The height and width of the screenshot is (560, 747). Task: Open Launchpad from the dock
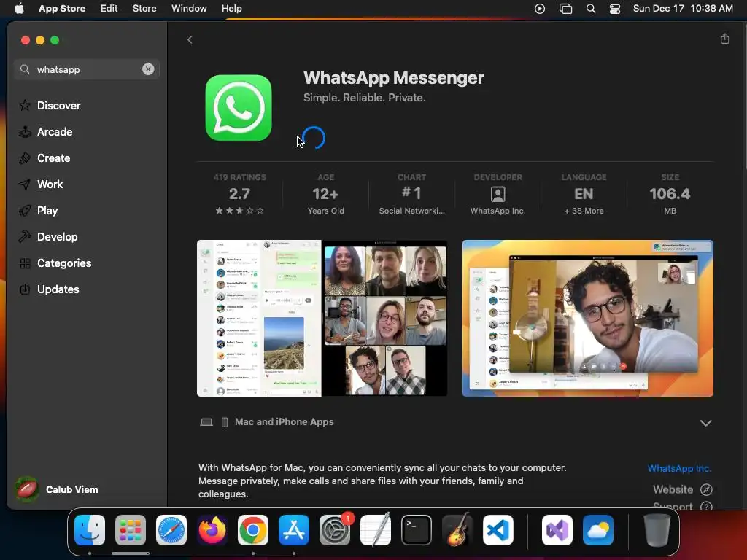[131, 530]
